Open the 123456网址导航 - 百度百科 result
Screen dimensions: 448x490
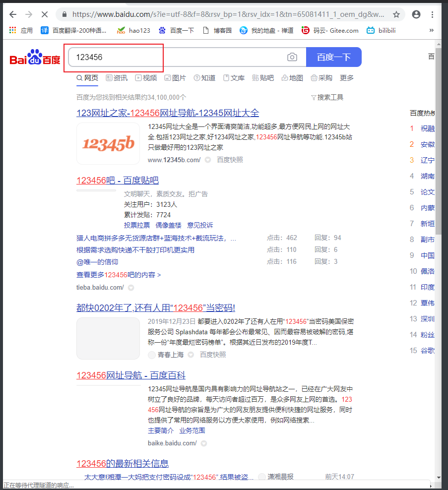tap(131, 375)
